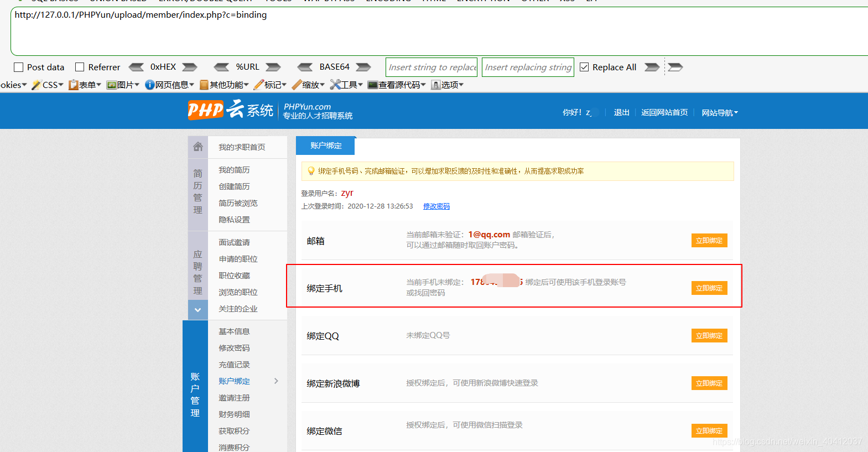Click 立即绑定 for 绑定新浪微博
This screenshot has width=868, height=452.
point(709,383)
